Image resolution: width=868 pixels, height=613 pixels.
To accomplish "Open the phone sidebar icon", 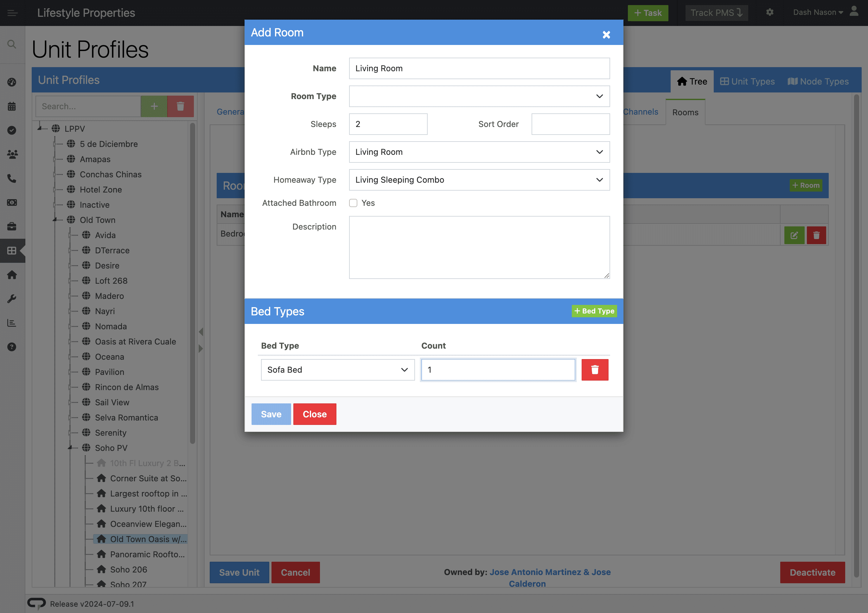I will (12, 178).
